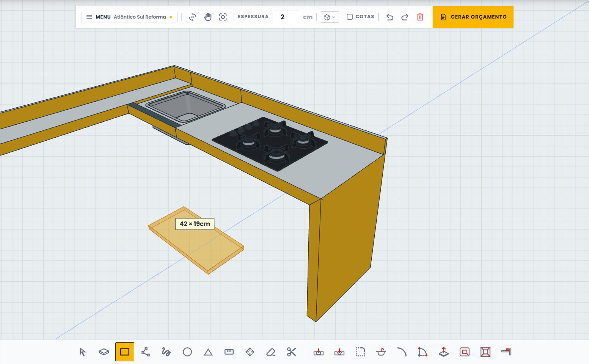This screenshot has height=364, width=589.
Task: Select the eraser tool
Action: pos(271,352)
